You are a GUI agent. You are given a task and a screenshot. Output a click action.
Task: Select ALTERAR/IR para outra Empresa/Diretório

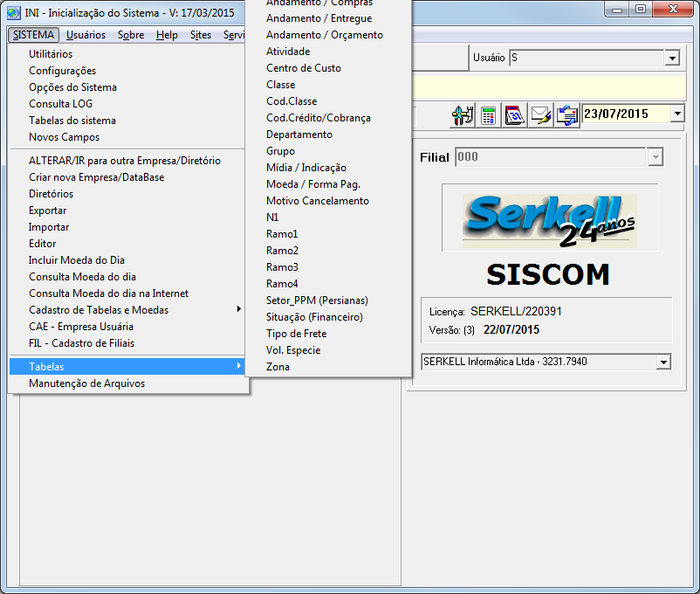(127, 161)
